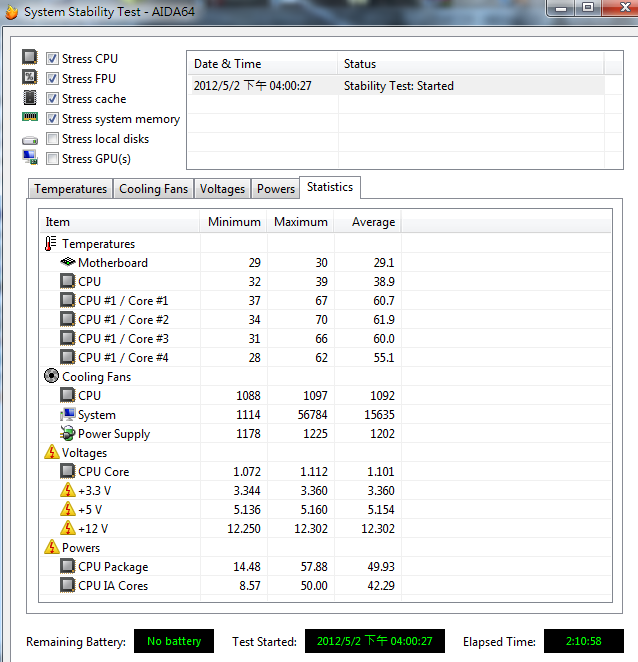
Task: Click the Date & Time column header
Action: pyautogui.click(x=263, y=64)
